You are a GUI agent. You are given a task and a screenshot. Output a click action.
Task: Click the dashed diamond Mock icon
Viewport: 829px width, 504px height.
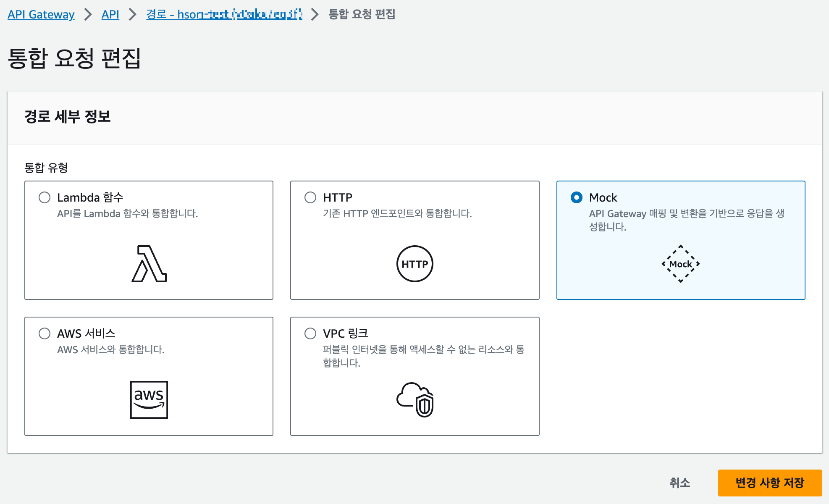pos(680,264)
